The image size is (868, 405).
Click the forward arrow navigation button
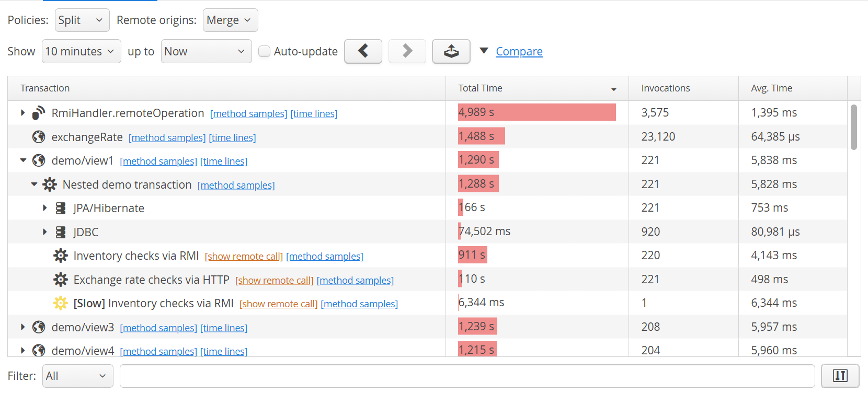pyautogui.click(x=407, y=51)
